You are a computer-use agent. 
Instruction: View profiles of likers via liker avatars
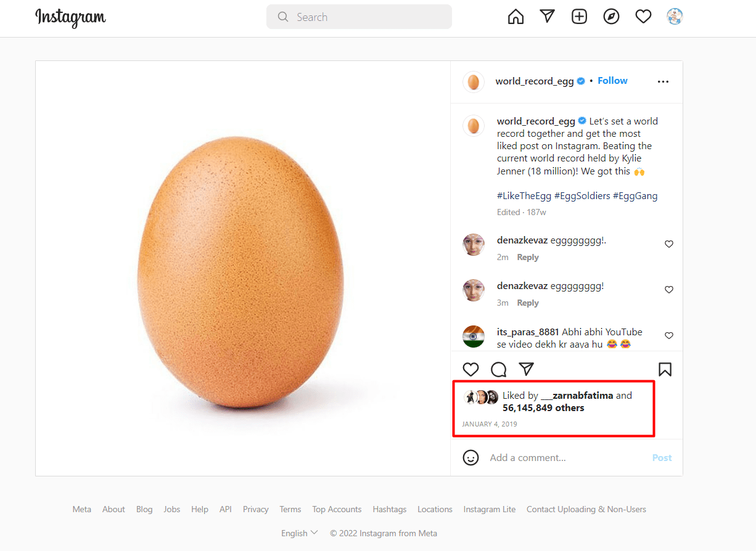[480, 396]
